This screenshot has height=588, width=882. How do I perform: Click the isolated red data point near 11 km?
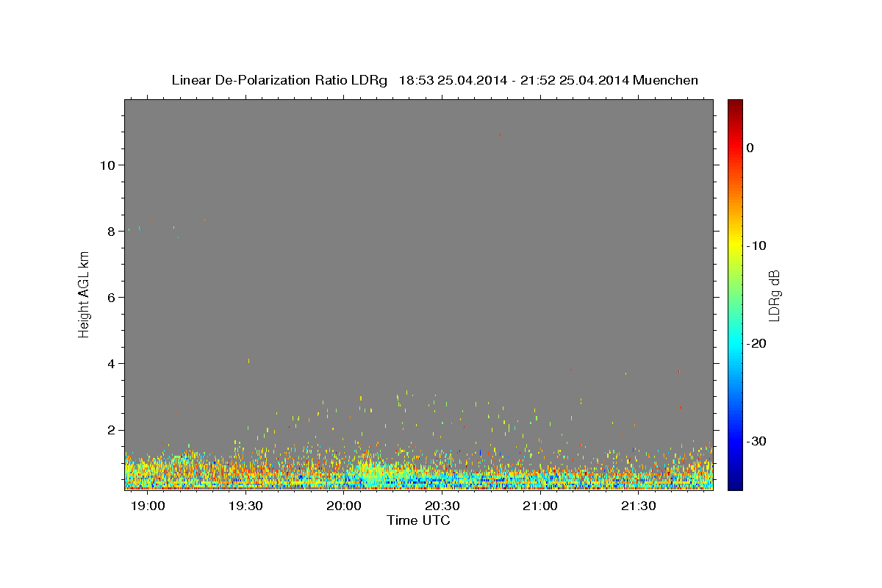(501, 135)
